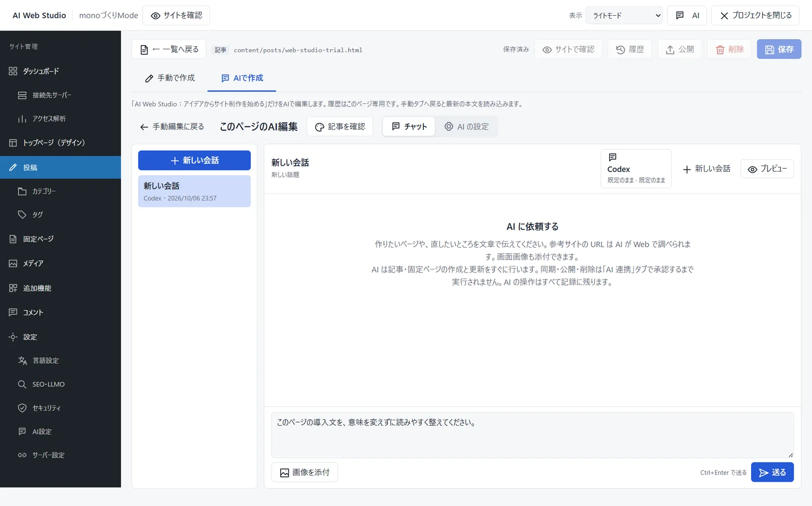This screenshot has width=812, height=506.
Task: Open タグ in the sidebar
Action: (x=60, y=215)
